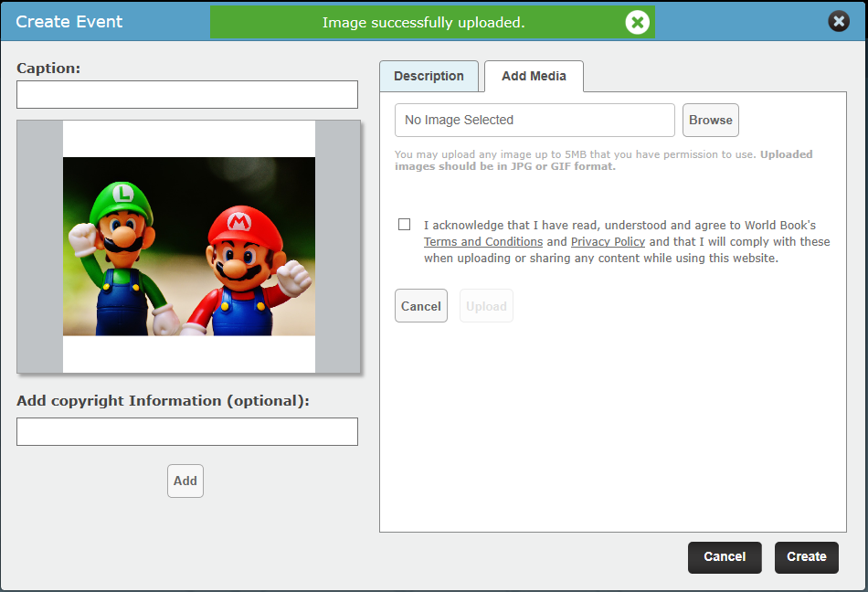868x592 pixels.
Task: Open the Privacy Policy link
Action: click(x=608, y=242)
